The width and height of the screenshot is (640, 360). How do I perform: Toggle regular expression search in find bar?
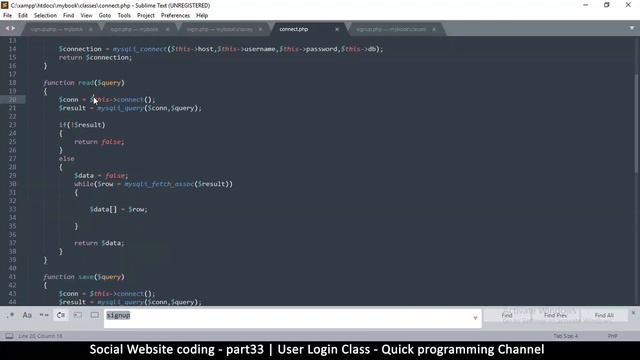point(10,315)
